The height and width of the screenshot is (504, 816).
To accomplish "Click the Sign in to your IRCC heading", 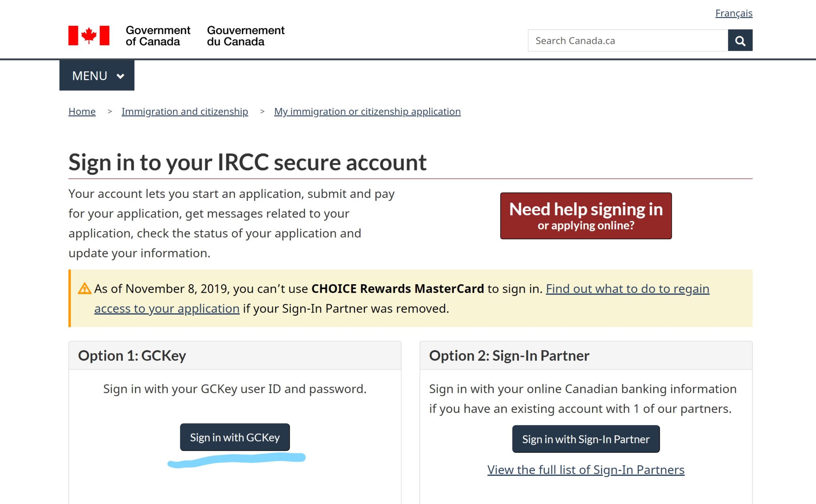I will click(247, 162).
